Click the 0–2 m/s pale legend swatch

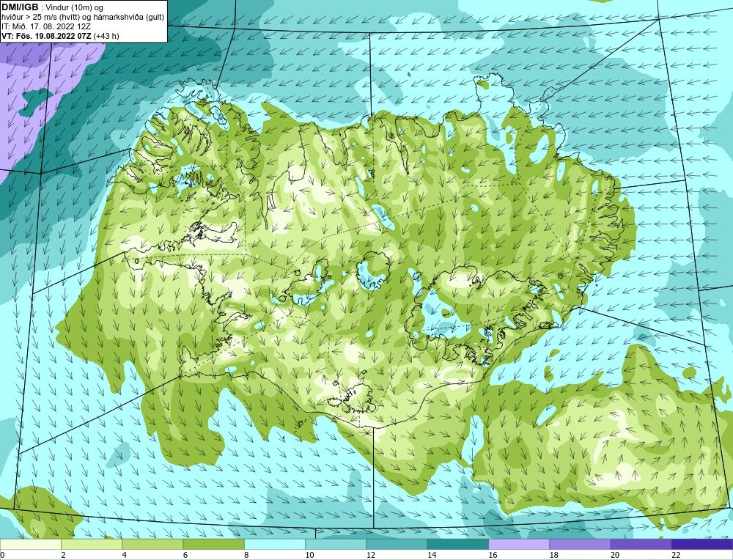coord(31,544)
